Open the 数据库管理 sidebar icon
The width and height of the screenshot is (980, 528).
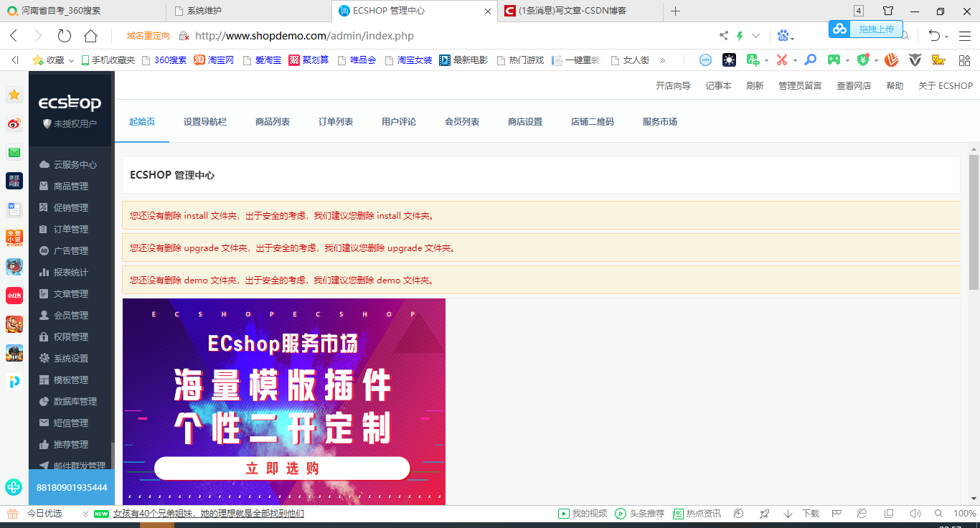[44, 401]
